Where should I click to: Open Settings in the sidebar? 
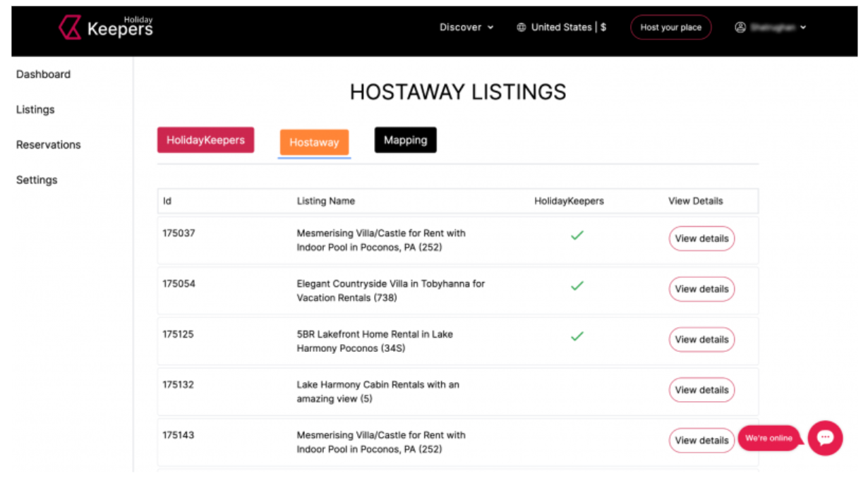[37, 180]
